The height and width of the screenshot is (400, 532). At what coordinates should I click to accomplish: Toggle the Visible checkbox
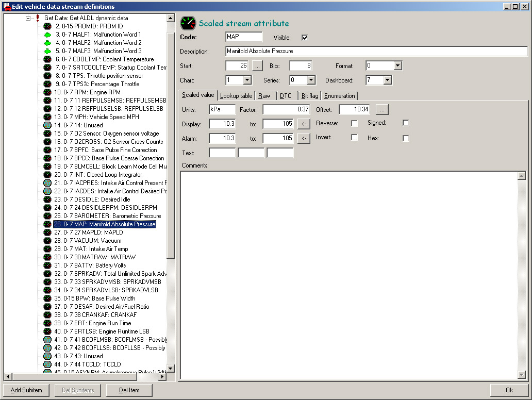point(305,38)
